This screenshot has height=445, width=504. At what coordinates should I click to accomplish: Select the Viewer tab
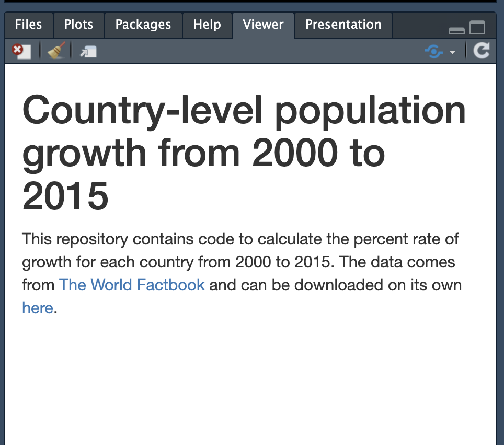263,25
